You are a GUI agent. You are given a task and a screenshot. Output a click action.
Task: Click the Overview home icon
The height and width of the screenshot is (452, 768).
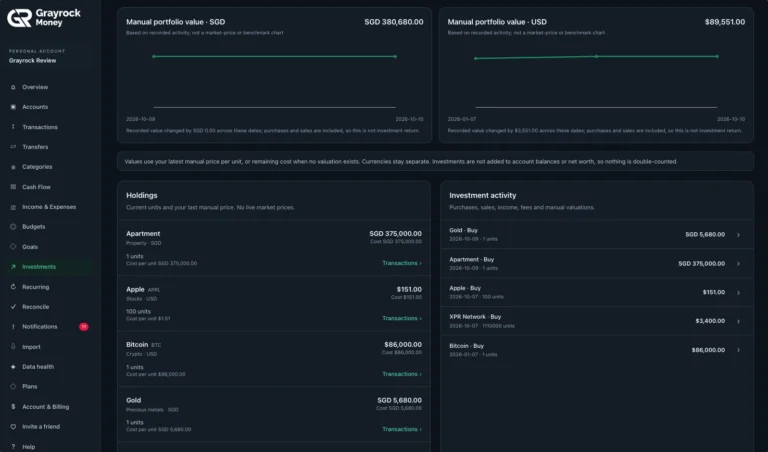13,87
